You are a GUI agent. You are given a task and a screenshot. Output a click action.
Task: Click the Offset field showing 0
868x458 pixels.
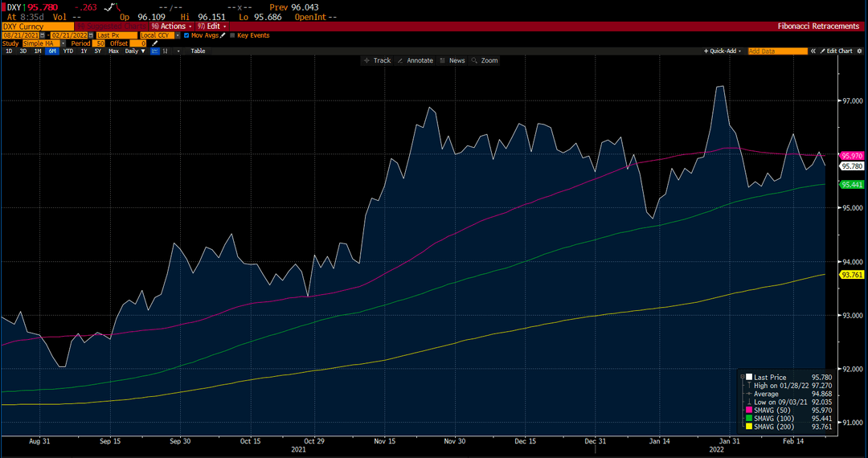138,43
